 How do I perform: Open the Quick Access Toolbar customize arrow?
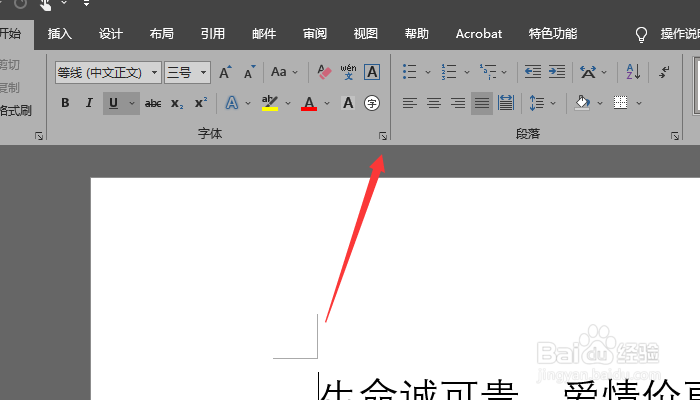click(x=86, y=4)
